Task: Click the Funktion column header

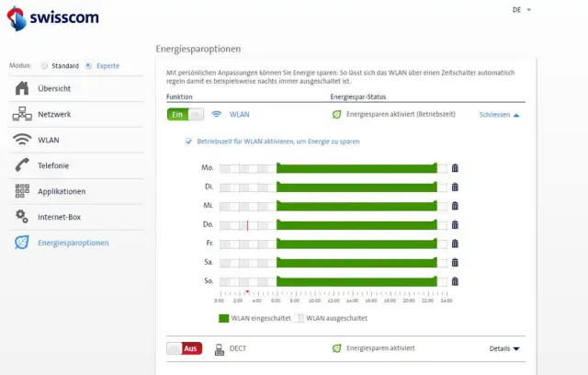Action: coord(179,97)
